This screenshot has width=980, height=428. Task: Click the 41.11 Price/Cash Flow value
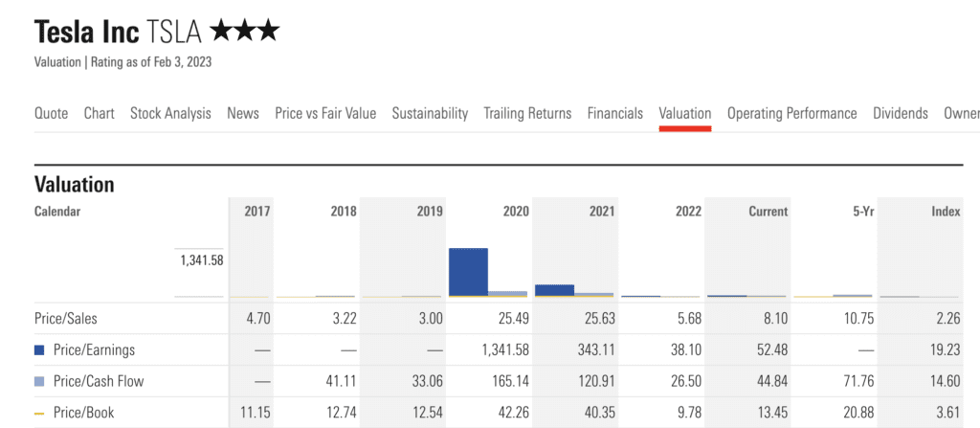pos(342,381)
